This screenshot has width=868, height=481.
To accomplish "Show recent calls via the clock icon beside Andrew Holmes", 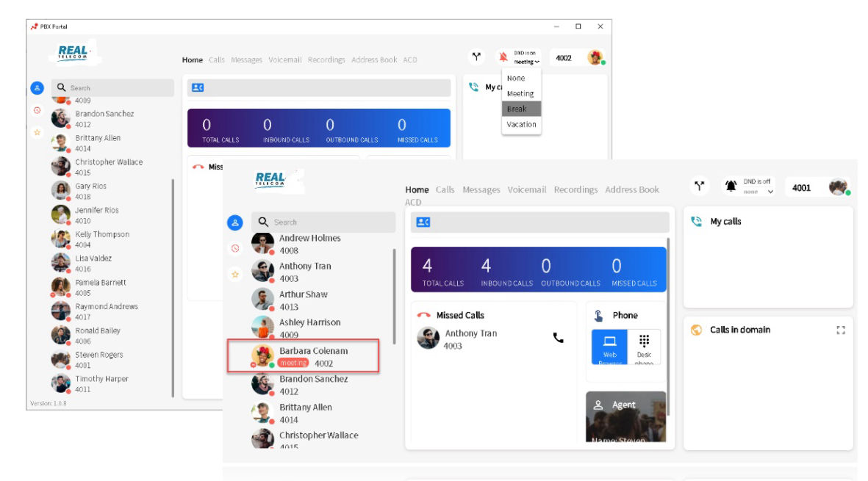I will 235,248.
